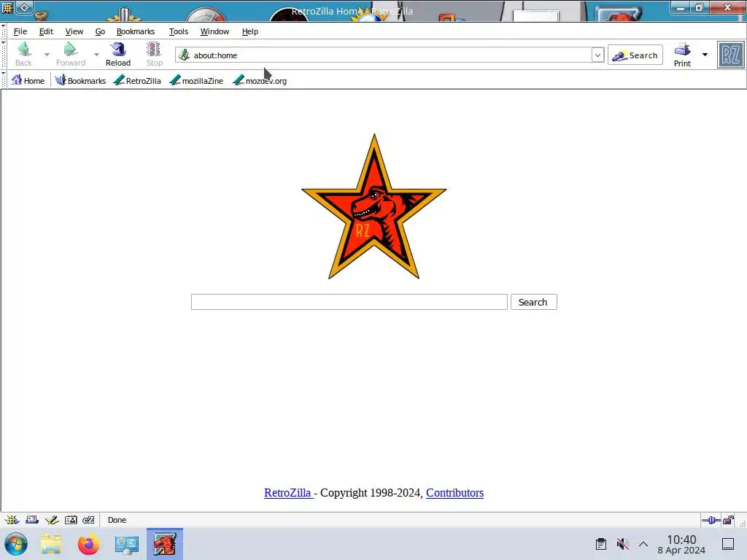This screenshot has height=560, width=747.
Task: Collapse the menu bar grippy
Action: pos(4,31)
